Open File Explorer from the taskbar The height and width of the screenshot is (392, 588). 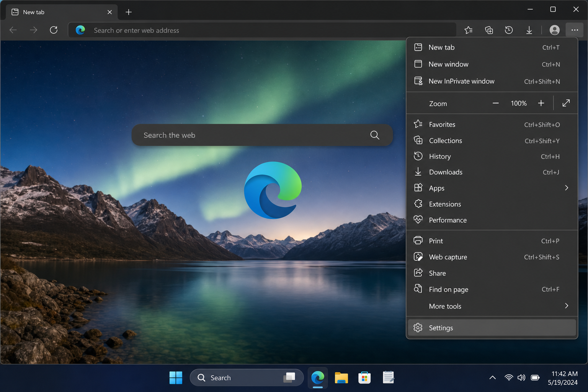[341, 378]
